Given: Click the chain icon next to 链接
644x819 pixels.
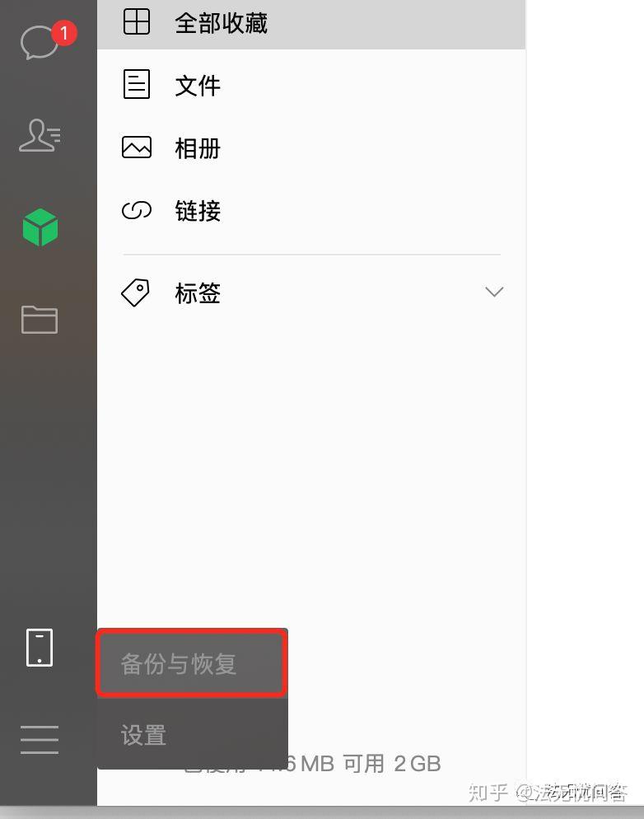Looking at the screenshot, I should 136,210.
